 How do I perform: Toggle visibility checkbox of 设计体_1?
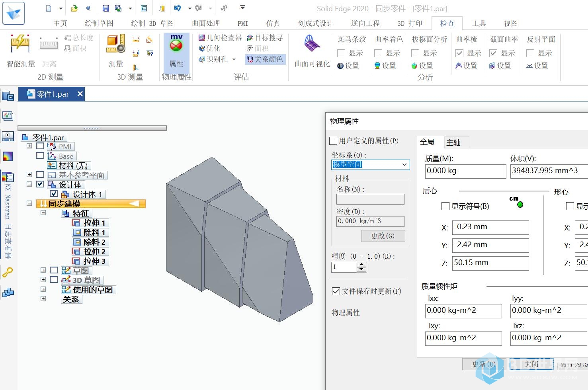pos(54,194)
